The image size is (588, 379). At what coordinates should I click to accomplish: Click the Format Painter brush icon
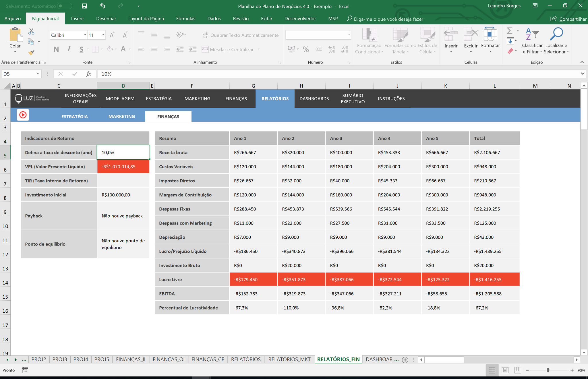pyautogui.click(x=31, y=53)
